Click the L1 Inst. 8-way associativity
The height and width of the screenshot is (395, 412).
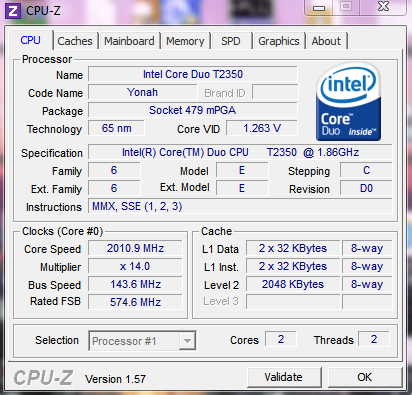pos(367,266)
